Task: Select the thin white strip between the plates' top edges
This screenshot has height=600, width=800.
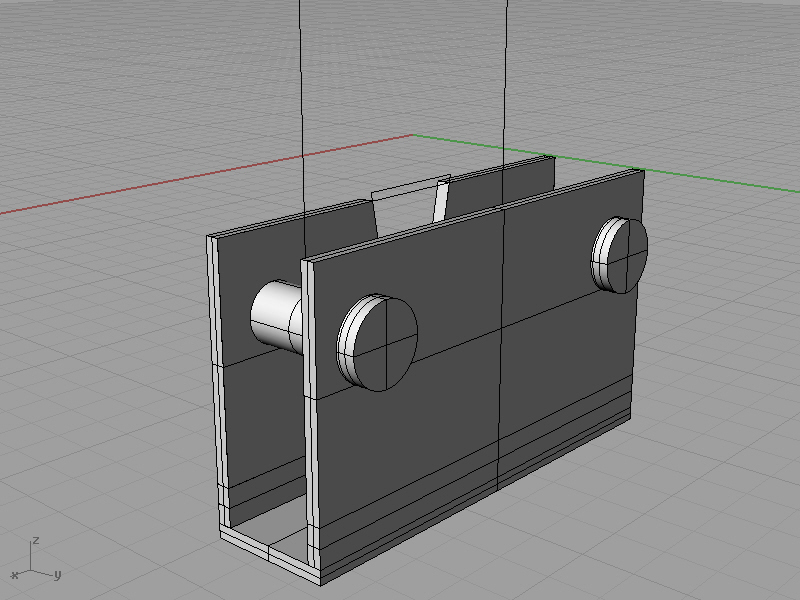Action: (x=441, y=201)
